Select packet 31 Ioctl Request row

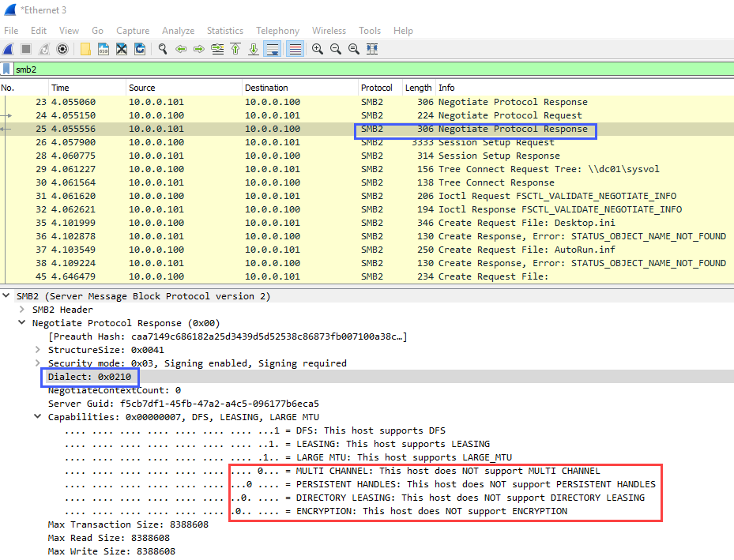[x=367, y=196]
